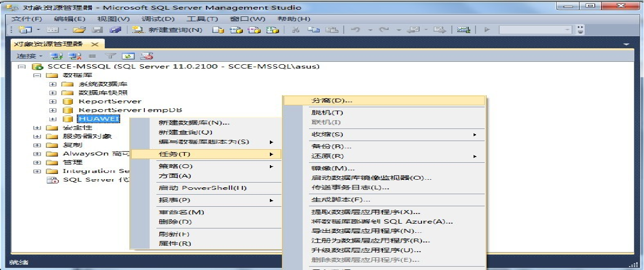Screen dimensions: 644x270
Task: Choose 备份(R)... in the submenu
Action: click(x=384, y=146)
